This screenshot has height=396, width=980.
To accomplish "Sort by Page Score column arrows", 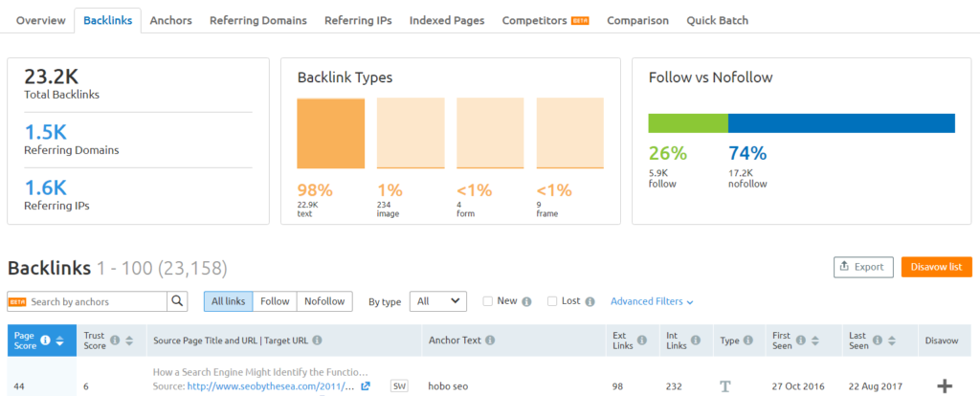I will 60,341.
